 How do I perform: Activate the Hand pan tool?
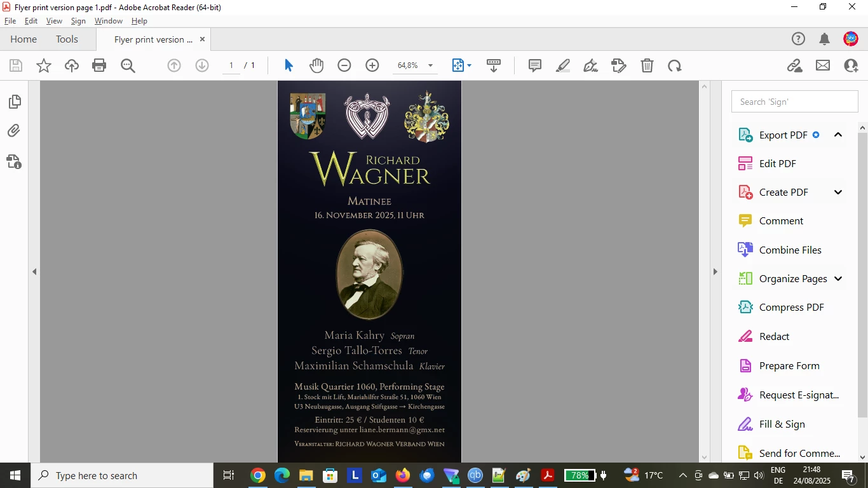click(316, 65)
